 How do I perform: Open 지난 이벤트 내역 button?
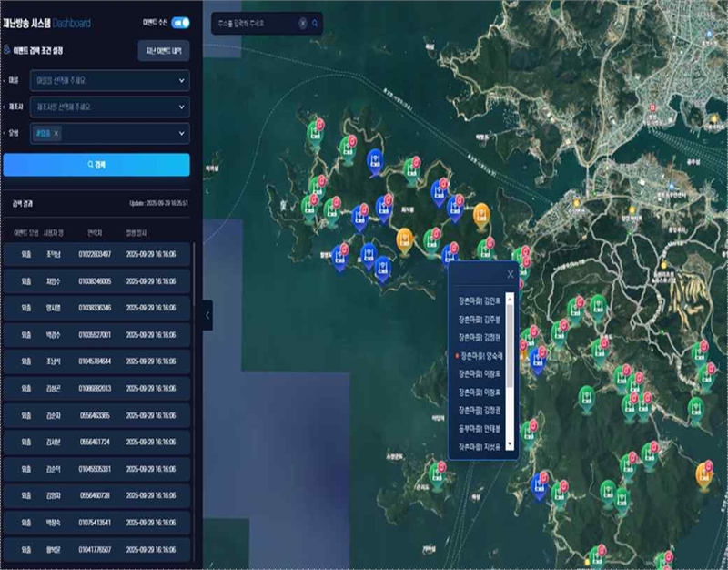(163, 51)
